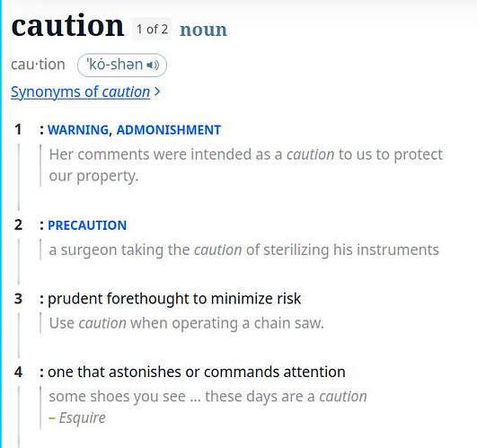Select definition number 1 marker
The width and height of the screenshot is (477, 448).
[18, 129]
